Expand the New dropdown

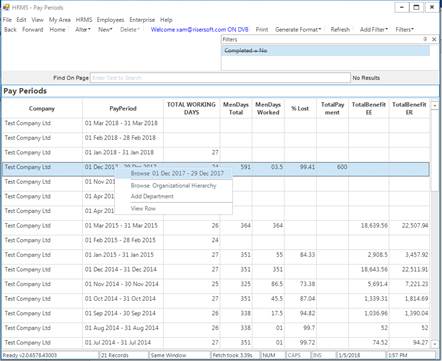[x=105, y=29]
